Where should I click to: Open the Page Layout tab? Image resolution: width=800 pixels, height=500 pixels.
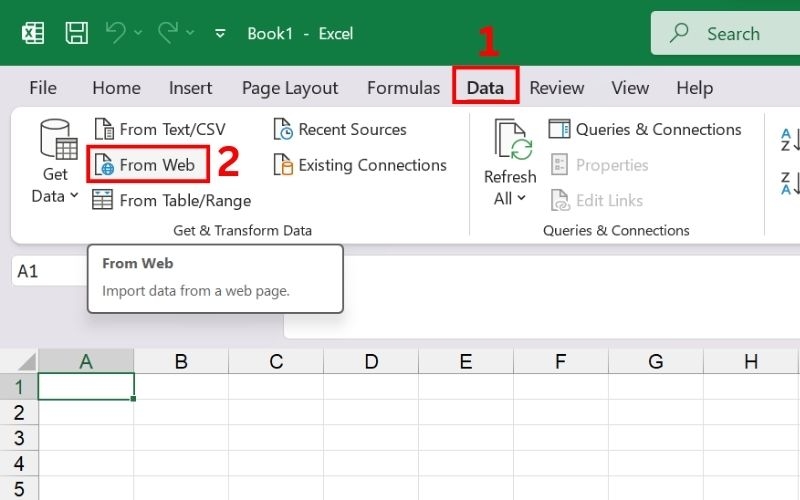click(x=290, y=88)
